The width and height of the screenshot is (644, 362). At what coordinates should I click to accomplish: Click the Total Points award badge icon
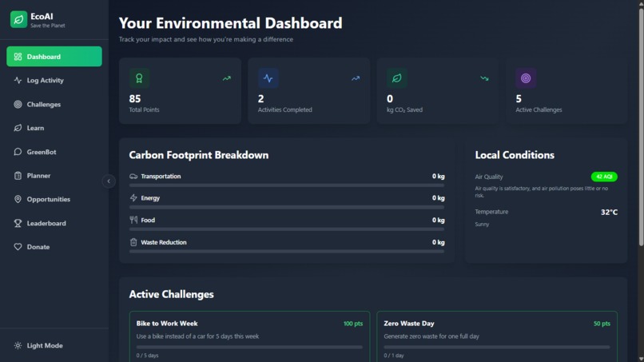tap(139, 78)
